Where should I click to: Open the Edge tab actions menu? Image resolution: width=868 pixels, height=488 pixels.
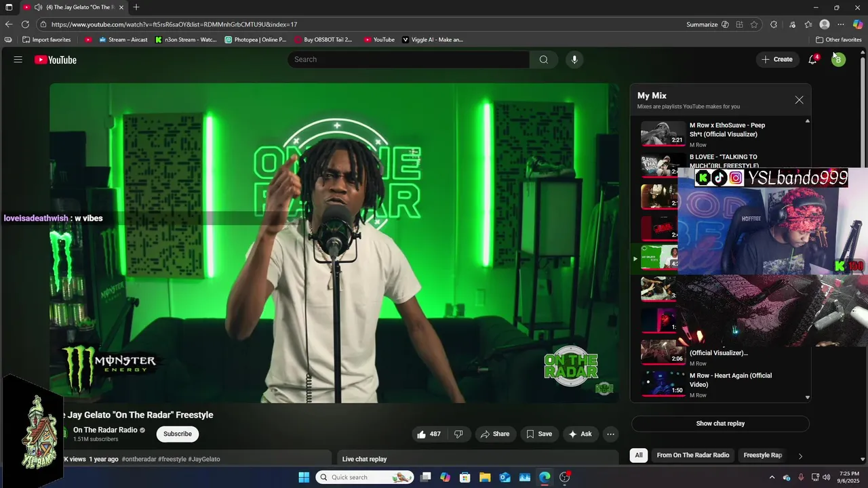coord(9,7)
